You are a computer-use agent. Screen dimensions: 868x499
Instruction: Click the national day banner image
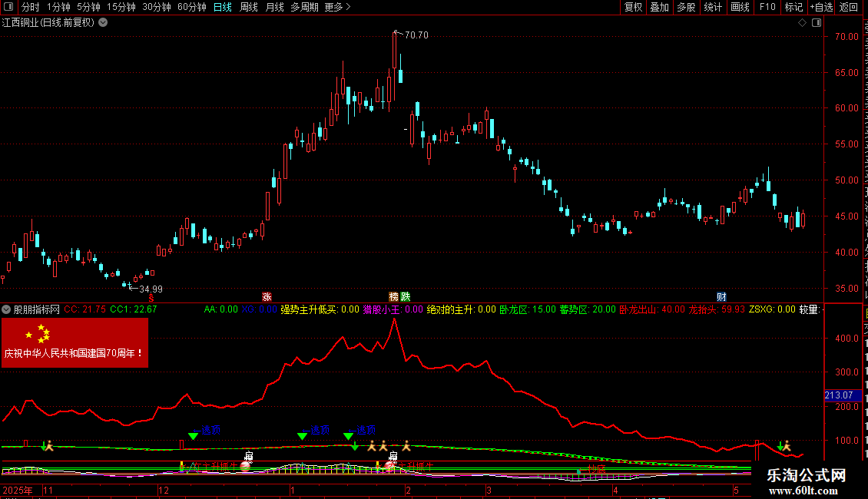coord(75,342)
